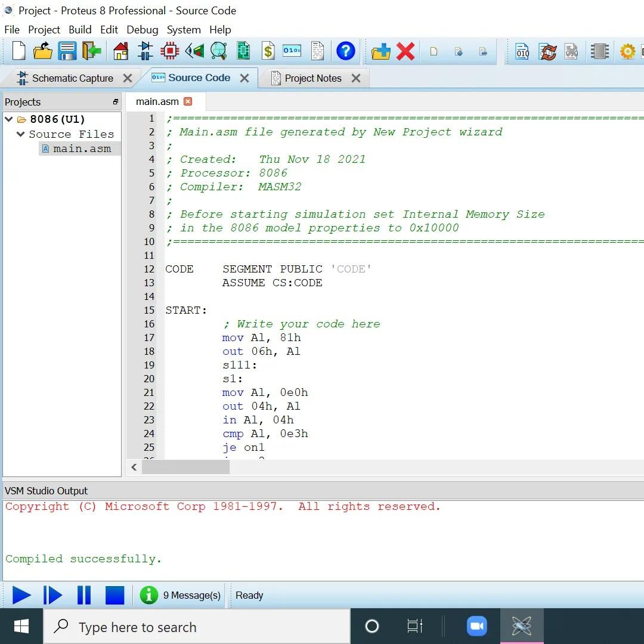
Task: Open Task View on the taskbar
Action: 414,626
